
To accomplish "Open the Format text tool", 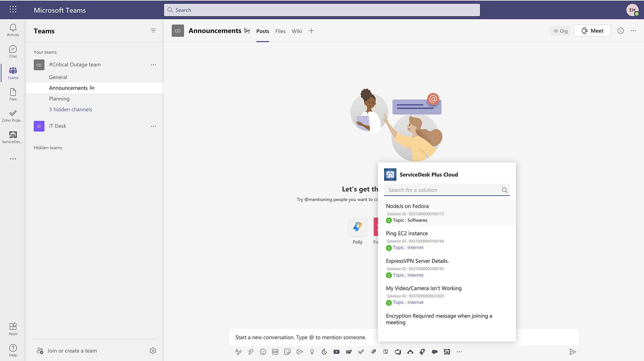I will 238,352.
